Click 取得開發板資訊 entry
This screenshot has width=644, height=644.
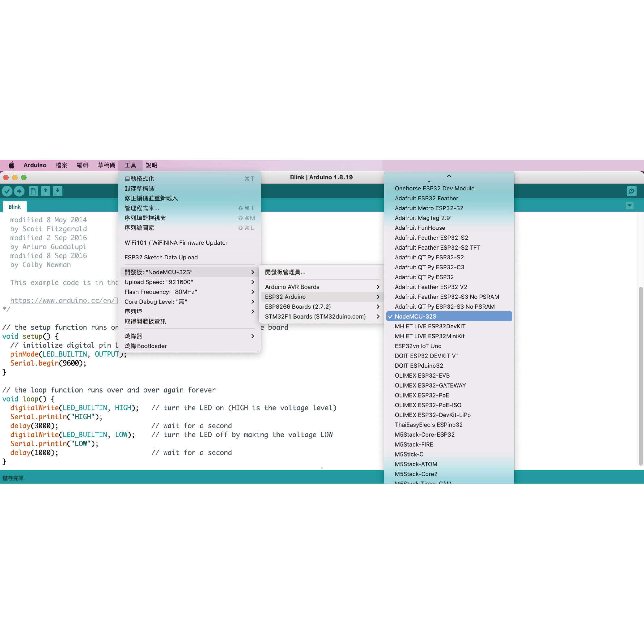pos(189,321)
